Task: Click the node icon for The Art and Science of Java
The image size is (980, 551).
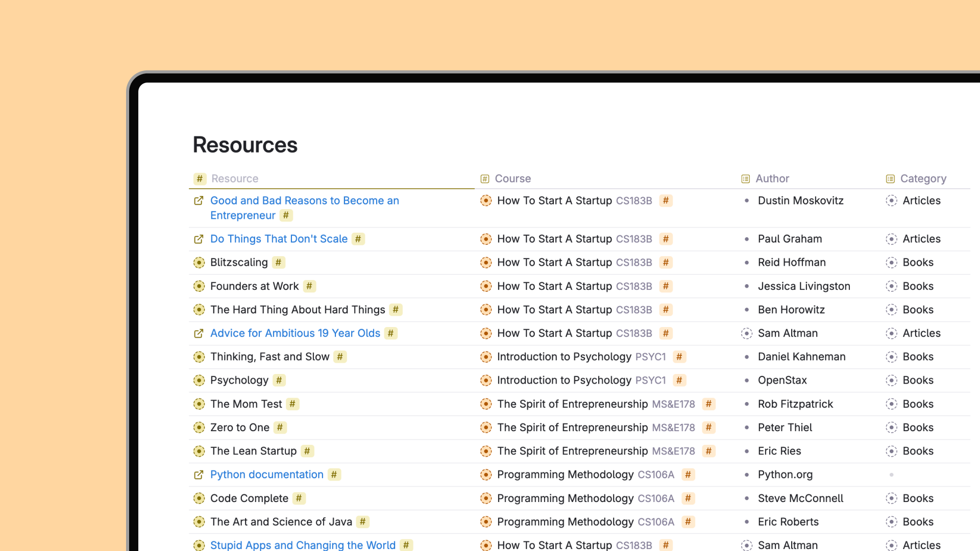Action: point(199,522)
